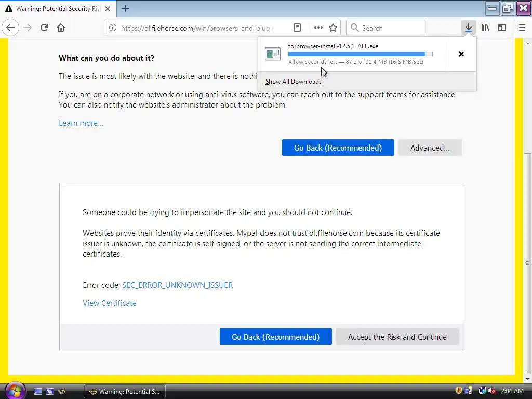Viewport: 532px width, 399px height.
Task: Click the magnifier icon in Search box
Action: coord(354,28)
